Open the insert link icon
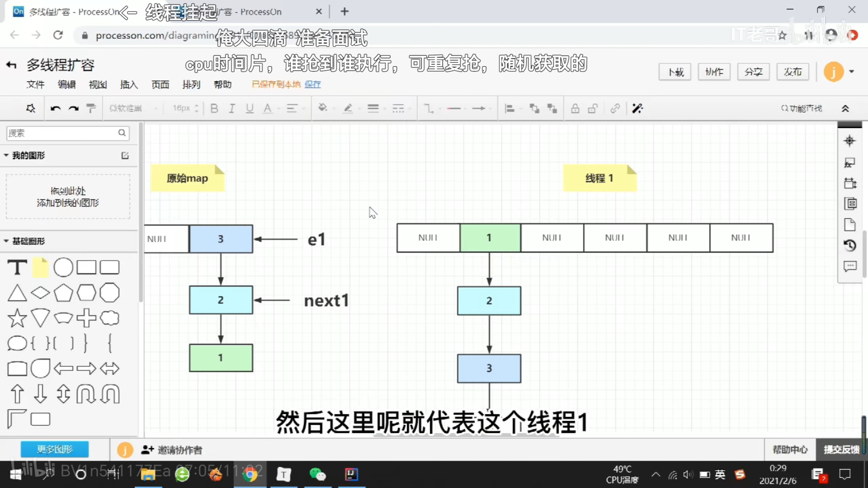This screenshot has width=868, height=488. point(615,108)
